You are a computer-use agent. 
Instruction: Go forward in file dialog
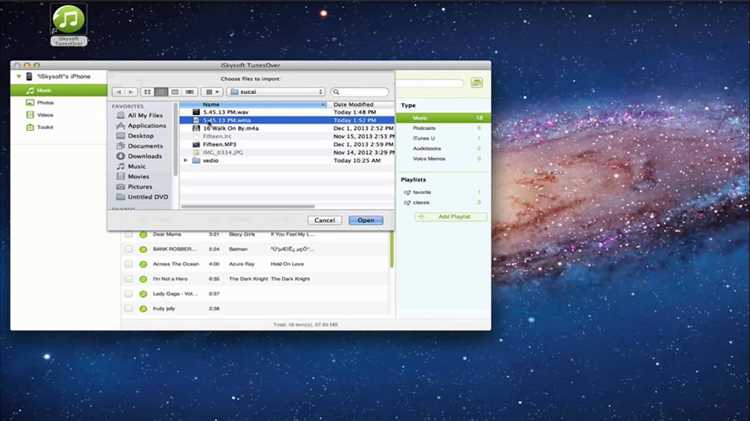click(x=131, y=92)
